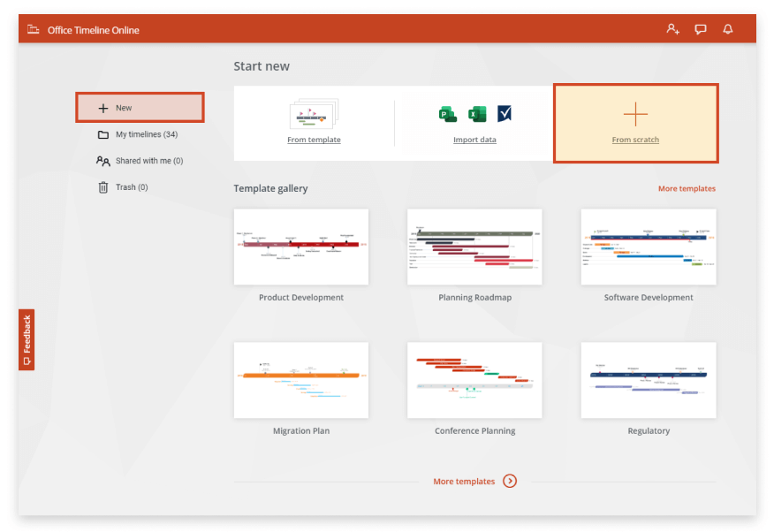Import data from the PowerPoint icon
This screenshot has width=774, height=532.
(x=447, y=113)
